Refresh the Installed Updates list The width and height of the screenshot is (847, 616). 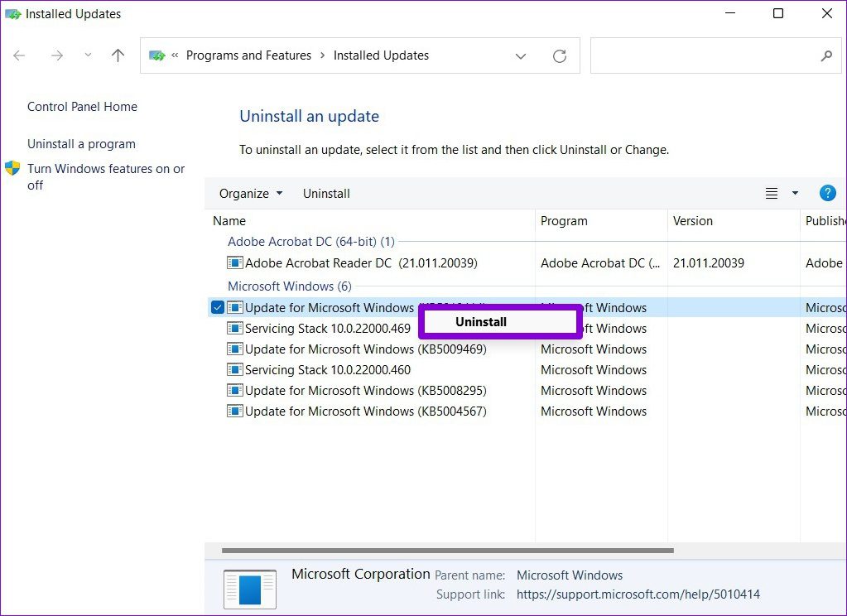560,55
